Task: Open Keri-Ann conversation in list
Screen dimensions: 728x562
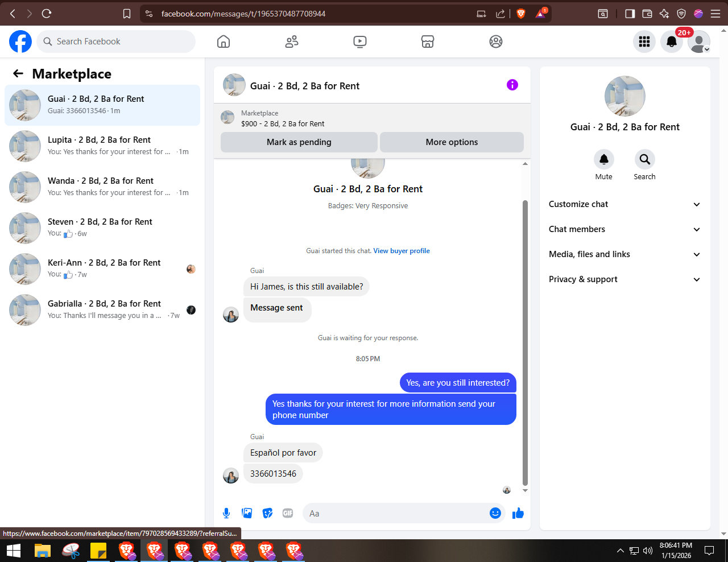Action: point(102,269)
